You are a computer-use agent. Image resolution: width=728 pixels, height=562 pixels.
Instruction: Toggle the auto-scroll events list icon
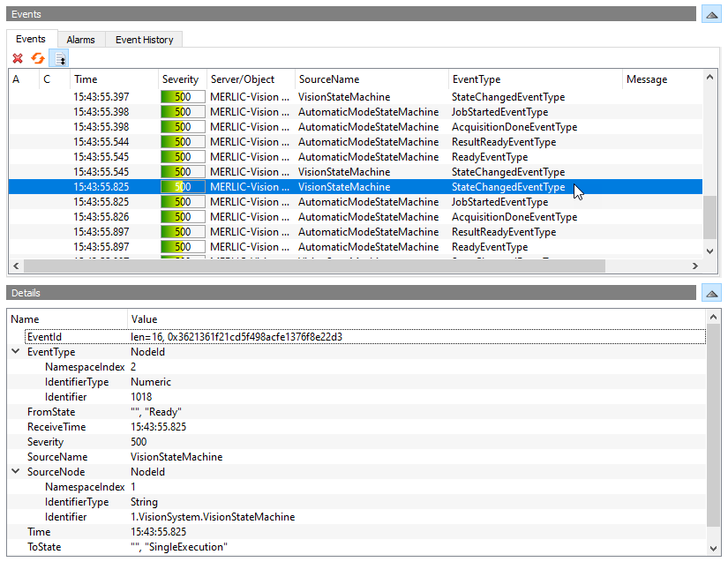point(59,59)
